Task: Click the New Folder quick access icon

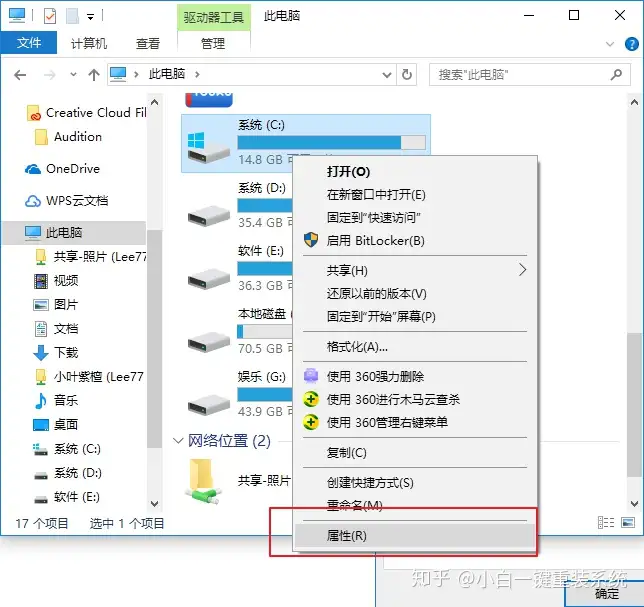Action: [72, 16]
